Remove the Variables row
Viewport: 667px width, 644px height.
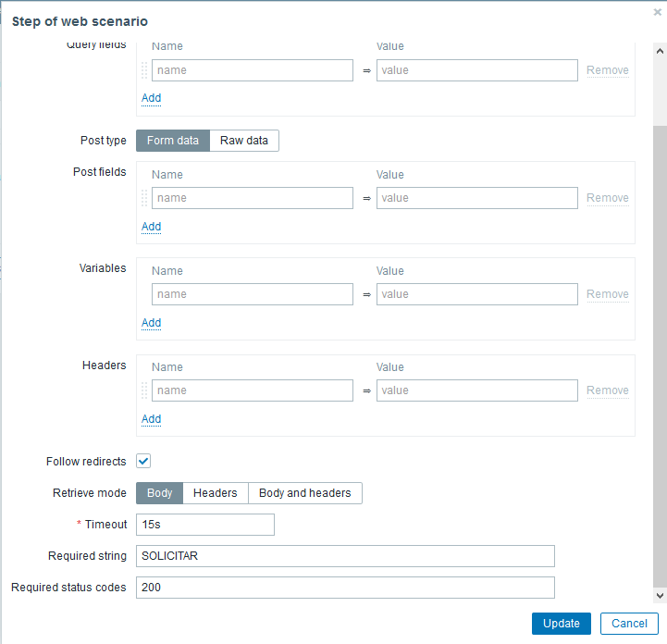pyautogui.click(x=608, y=294)
